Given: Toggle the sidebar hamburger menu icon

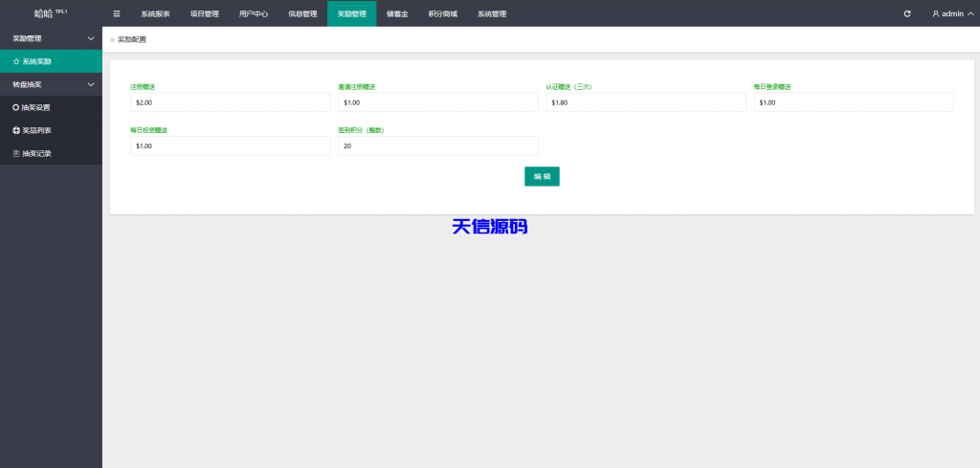Looking at the screenshot, I should [x=117, y=13].
